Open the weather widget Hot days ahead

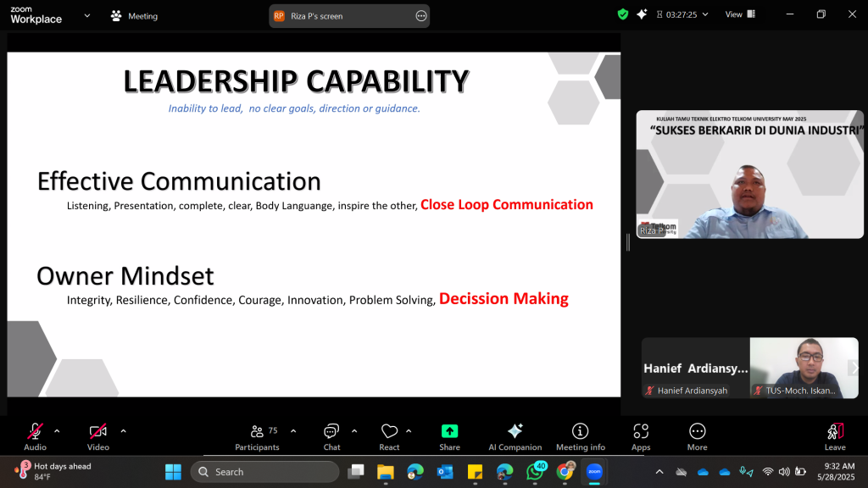click(53, 471)
